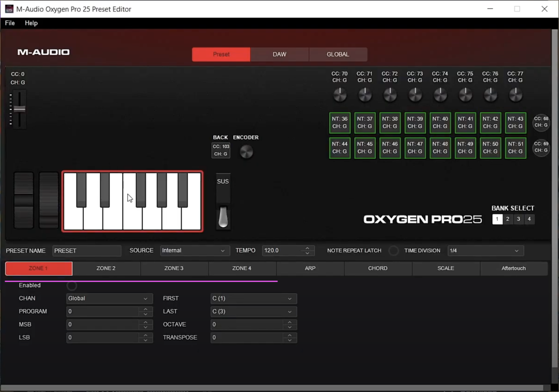Increase the PROGRAM value
Image resolution: width=559 pixels, height=392 pixels.
(x=145, y=309)
